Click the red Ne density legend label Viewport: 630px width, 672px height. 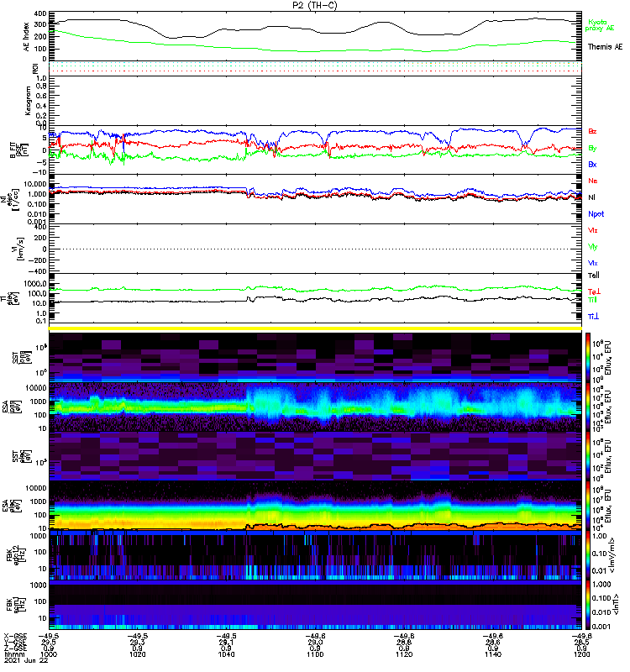click(x=592, y=181)
